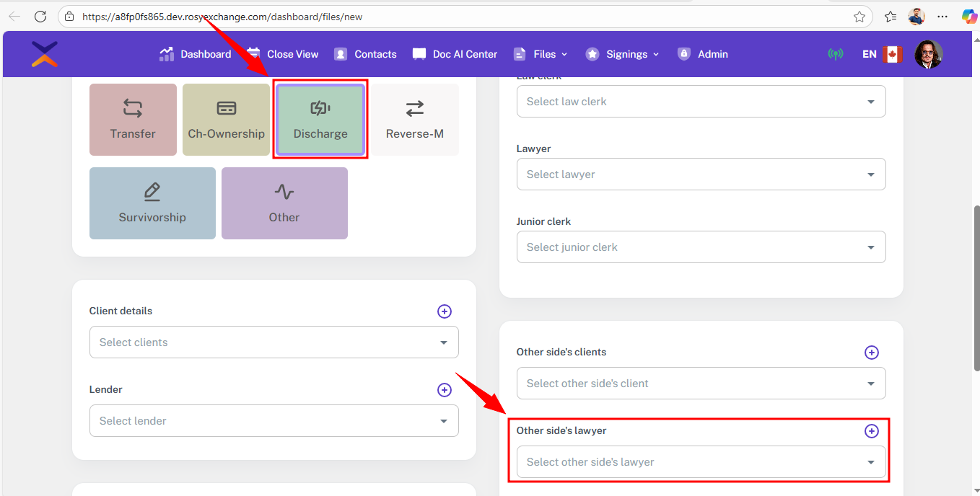
Task: Click the Canadian flag icon
Action: [893, 54]
